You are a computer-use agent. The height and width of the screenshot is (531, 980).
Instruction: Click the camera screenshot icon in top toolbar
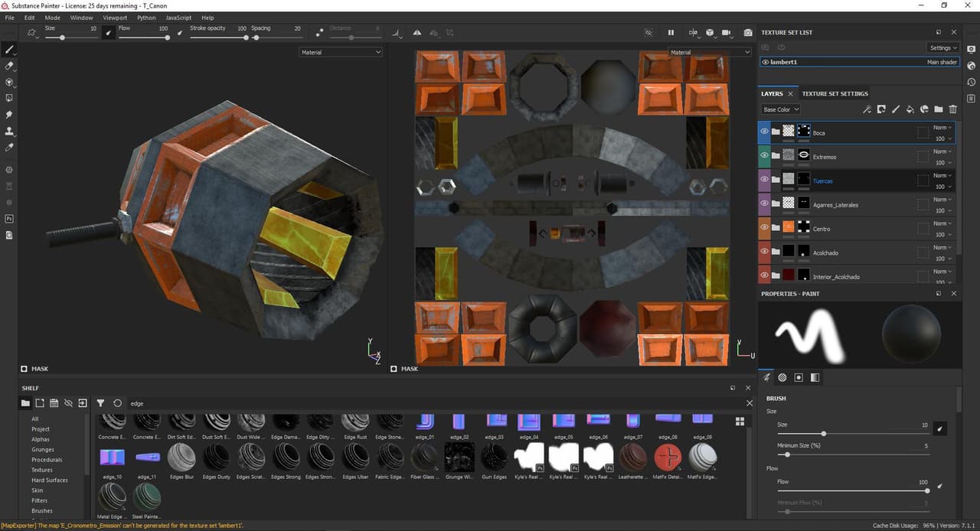click(x=748, y=33)
